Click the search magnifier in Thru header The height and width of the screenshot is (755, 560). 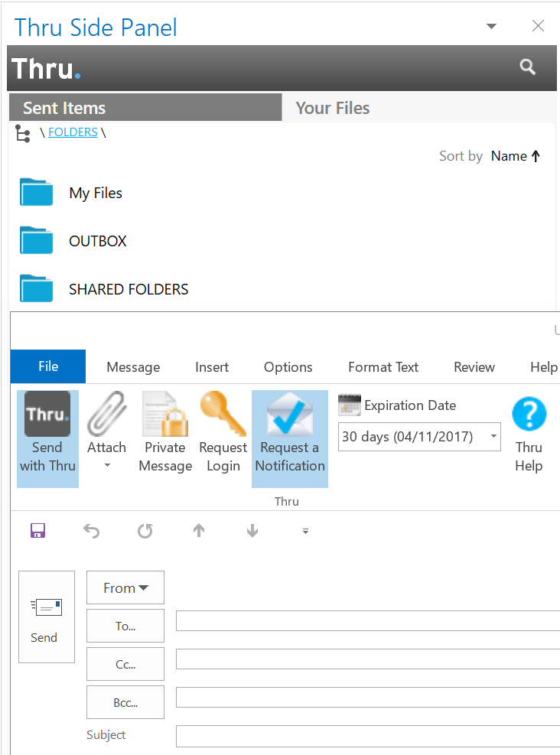point(528,67)
